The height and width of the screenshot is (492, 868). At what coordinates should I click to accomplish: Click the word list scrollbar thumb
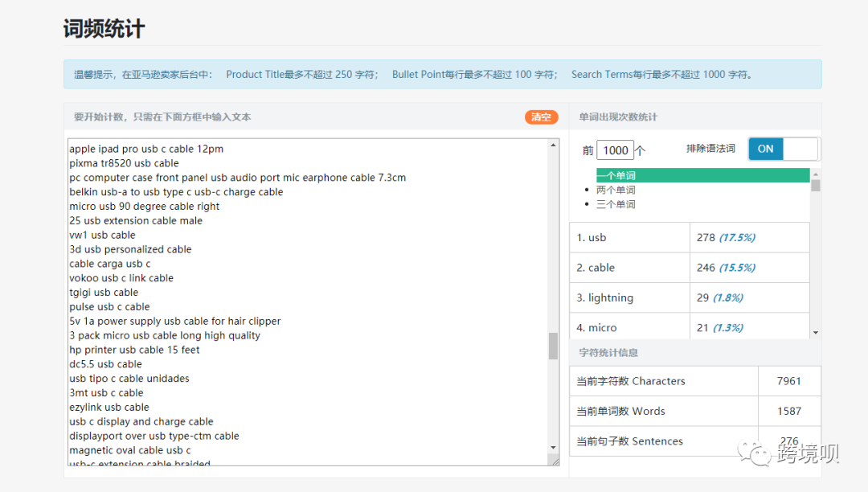[816, 186]
